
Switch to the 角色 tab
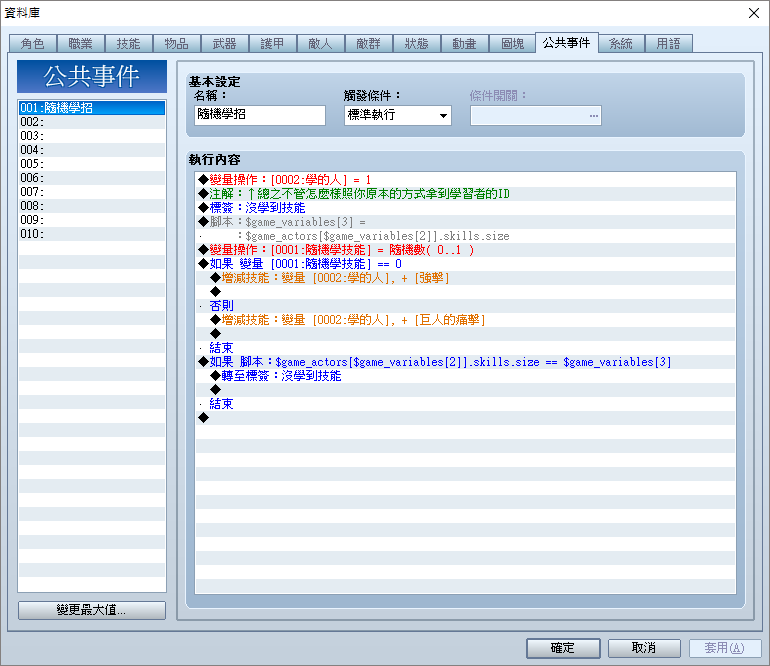click(33, 44)
